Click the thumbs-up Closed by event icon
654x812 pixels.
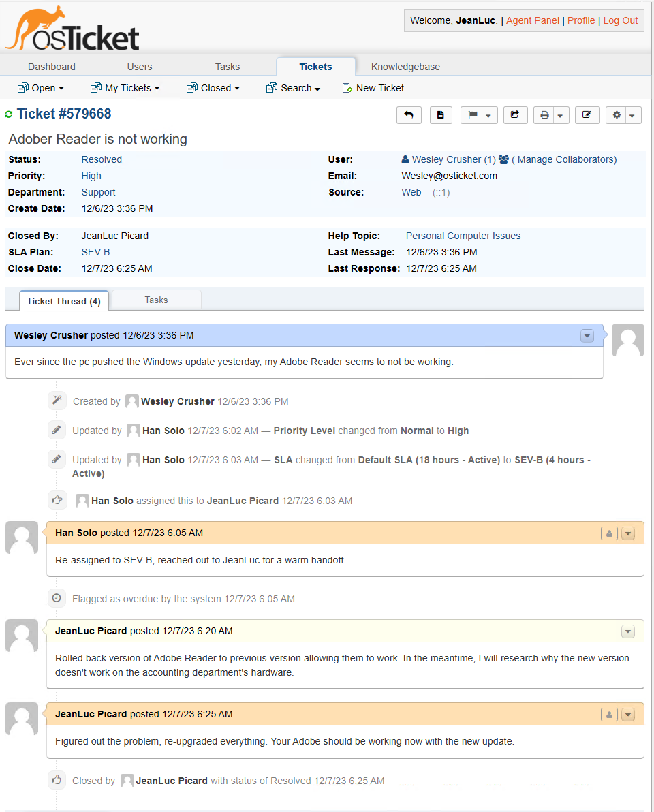coord(57,780)
